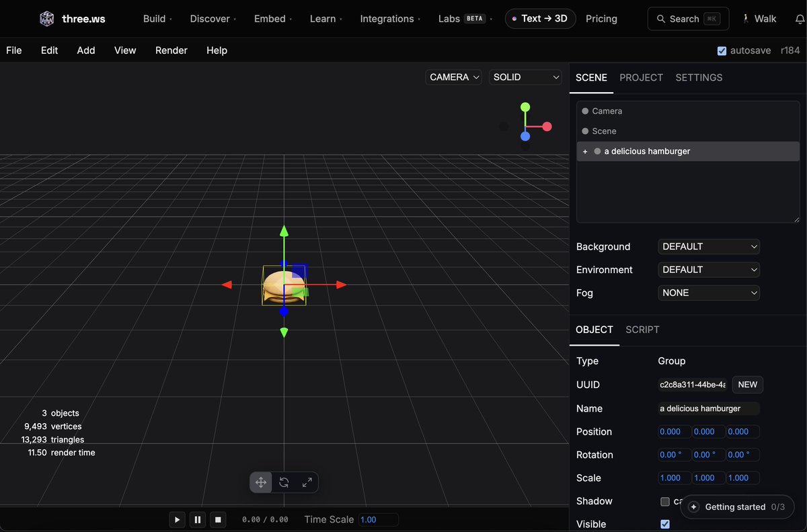Click the left-pointing red translate arrow
Viewport: 807px width, 532px height.
pos(227,284)
